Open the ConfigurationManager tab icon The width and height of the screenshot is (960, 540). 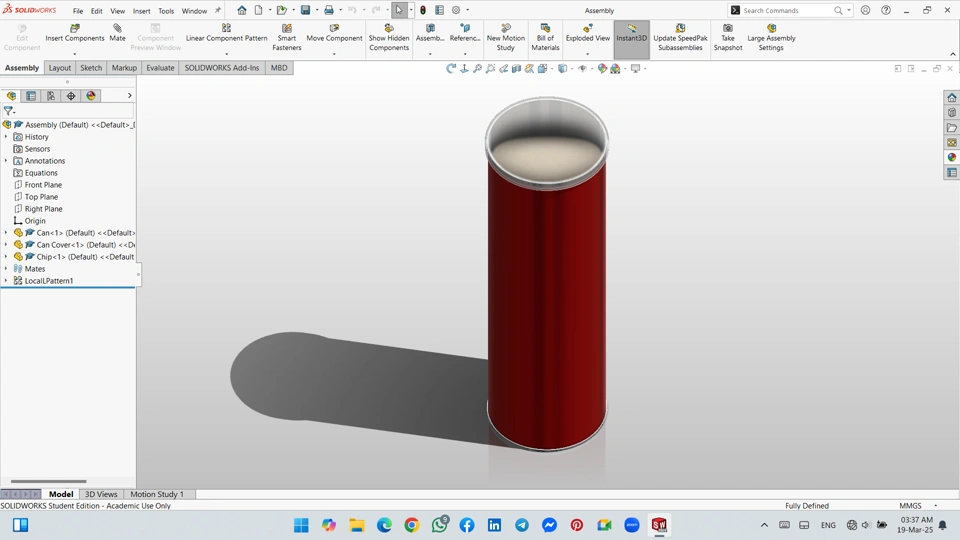[51, 96]
